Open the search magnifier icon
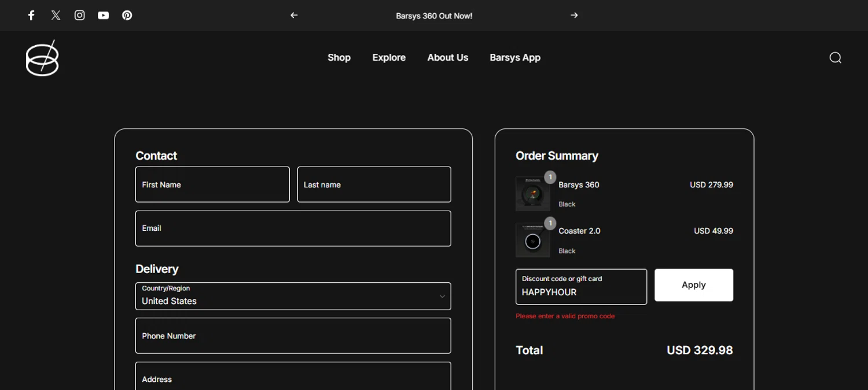868x390 pixels. tap(835, 57)
